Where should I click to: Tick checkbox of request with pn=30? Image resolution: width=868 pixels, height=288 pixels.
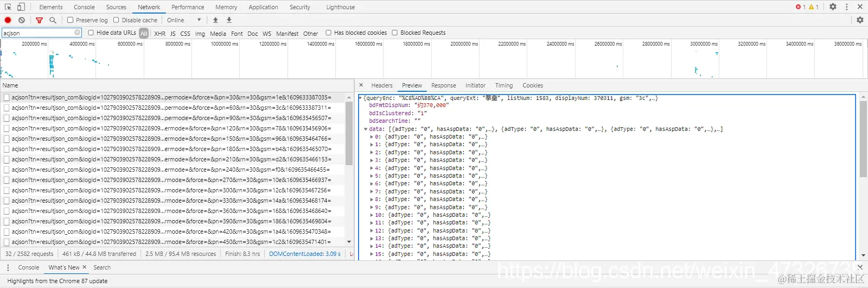tap(7, 97)
